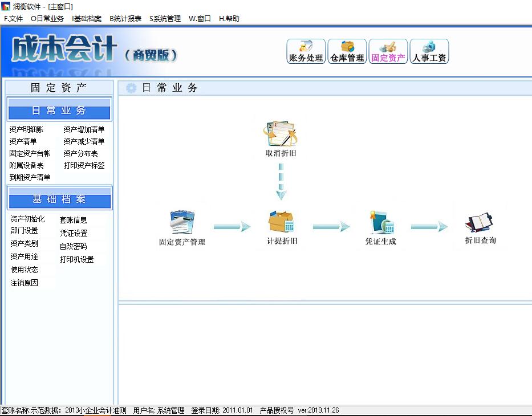Open the H.帮助 menu
This screenshot has height=416, width=532.
click(229, 19)
